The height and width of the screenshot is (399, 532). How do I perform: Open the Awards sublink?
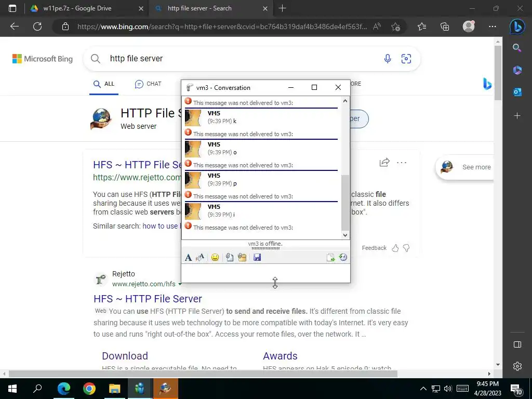pyautogui.click(x=280, y=355)
